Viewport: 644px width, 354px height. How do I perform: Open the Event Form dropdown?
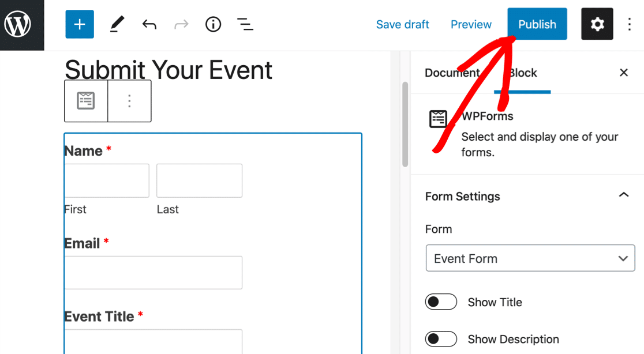coord(530,258)
